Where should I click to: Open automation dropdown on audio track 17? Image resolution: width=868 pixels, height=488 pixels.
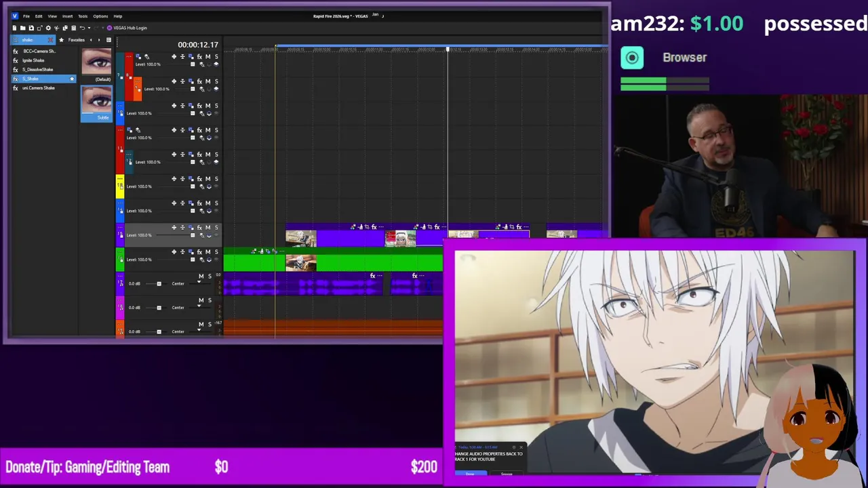(199, 282)
